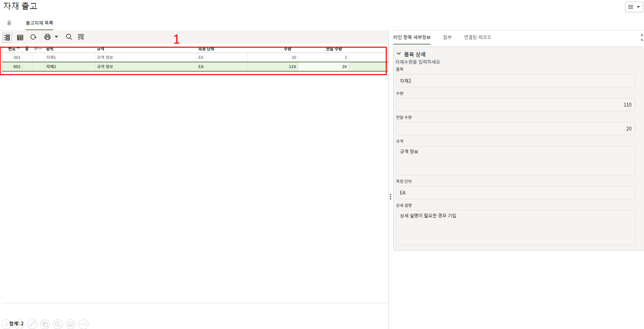The width and height of the screenshot is (644, 329).
Task: Switch to grid table view icon
Action: 20,37
